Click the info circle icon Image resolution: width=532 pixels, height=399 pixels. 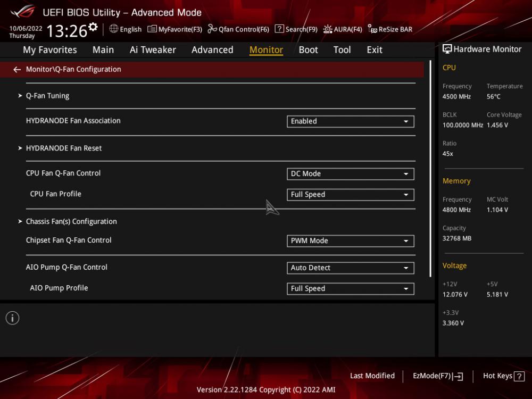point(13,318)
